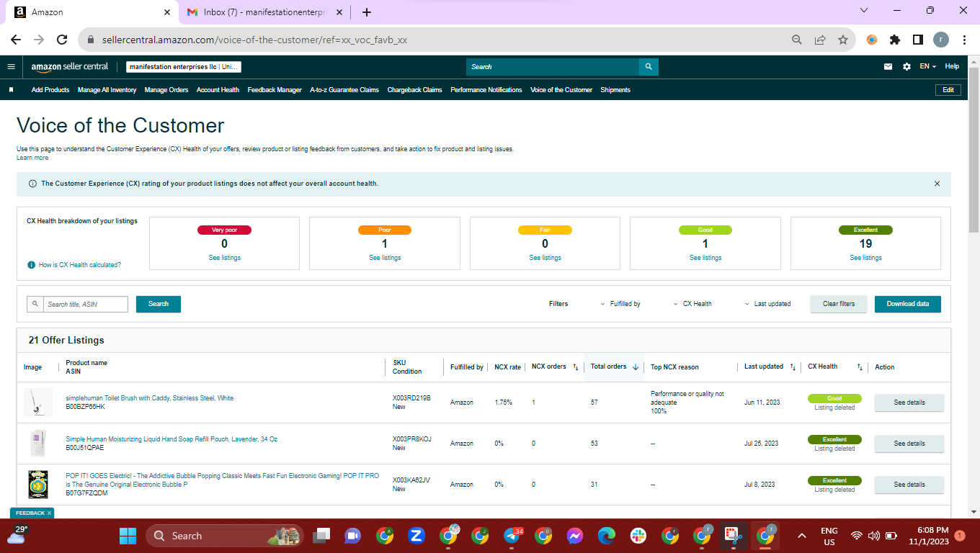
Task: Click the browser address bar URL
Action: click(253, 40)
